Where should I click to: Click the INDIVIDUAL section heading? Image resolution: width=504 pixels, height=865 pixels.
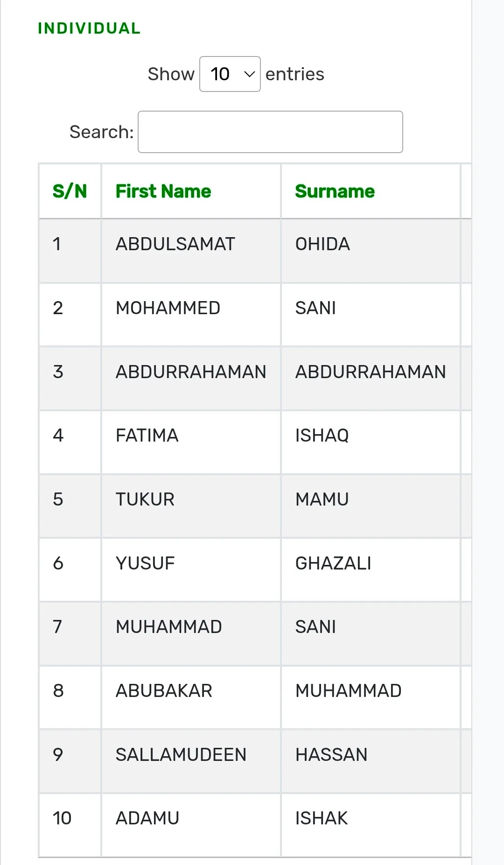coord(89,28)
